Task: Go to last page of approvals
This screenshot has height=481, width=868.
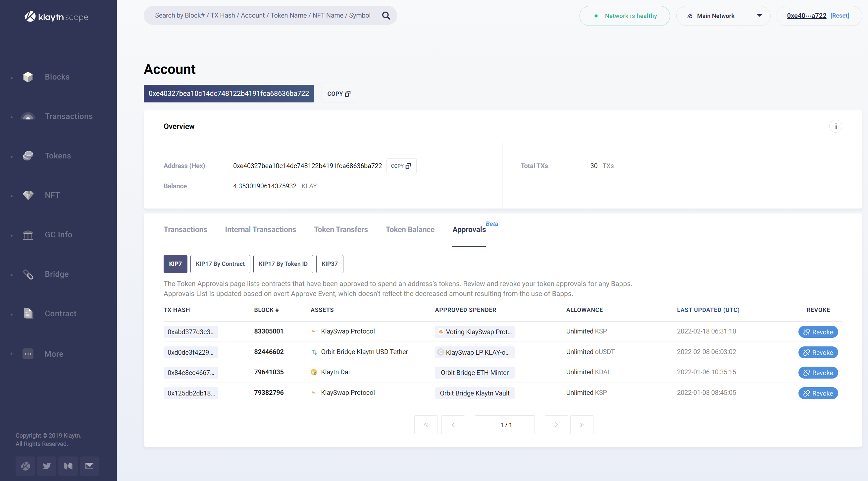Action: point(582,425)
